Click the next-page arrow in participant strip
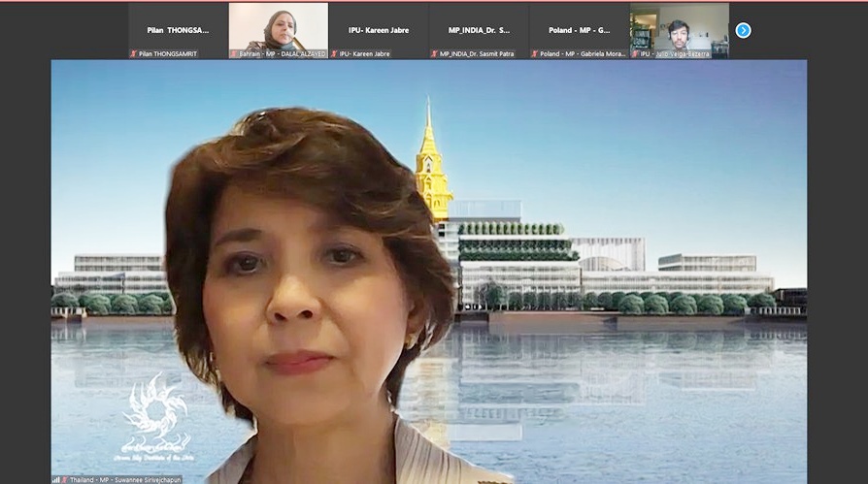The height and width of the screenshot is (484, 868). [743, 30]
